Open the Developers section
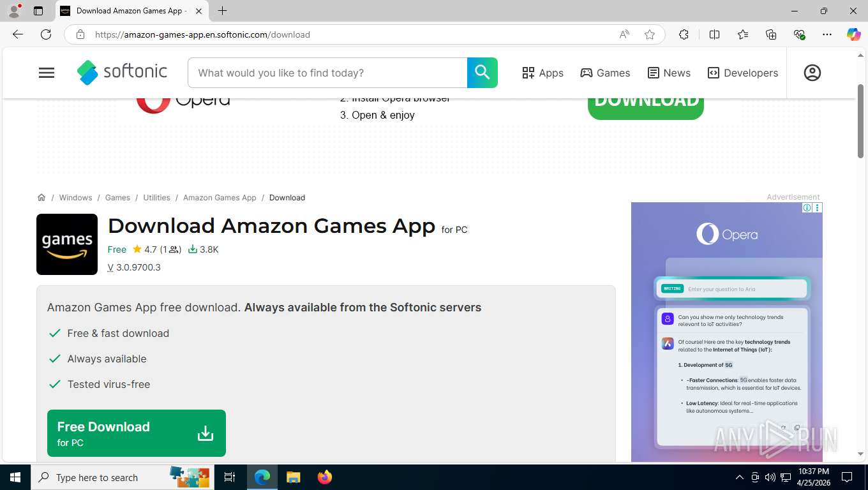Screen dimensions: 868x490 point(743,73)
